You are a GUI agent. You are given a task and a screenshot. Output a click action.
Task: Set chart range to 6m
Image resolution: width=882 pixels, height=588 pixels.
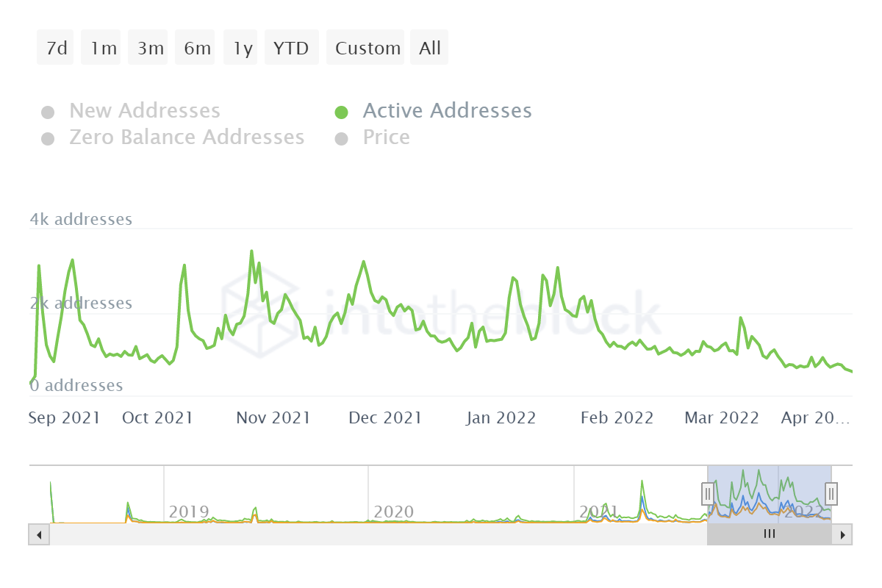pos(197,48)
